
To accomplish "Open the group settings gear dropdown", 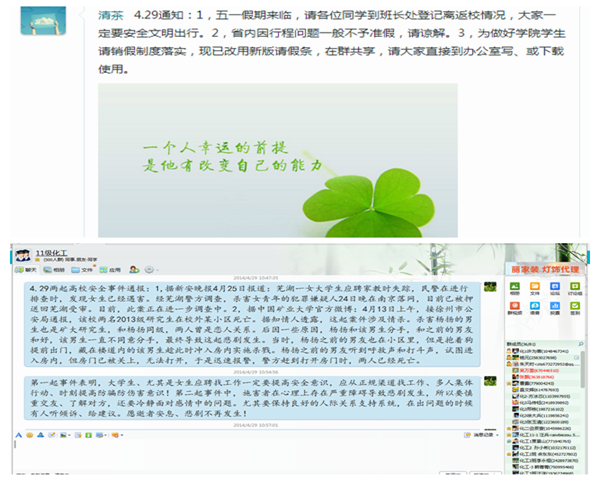I will tap(149, 269).
